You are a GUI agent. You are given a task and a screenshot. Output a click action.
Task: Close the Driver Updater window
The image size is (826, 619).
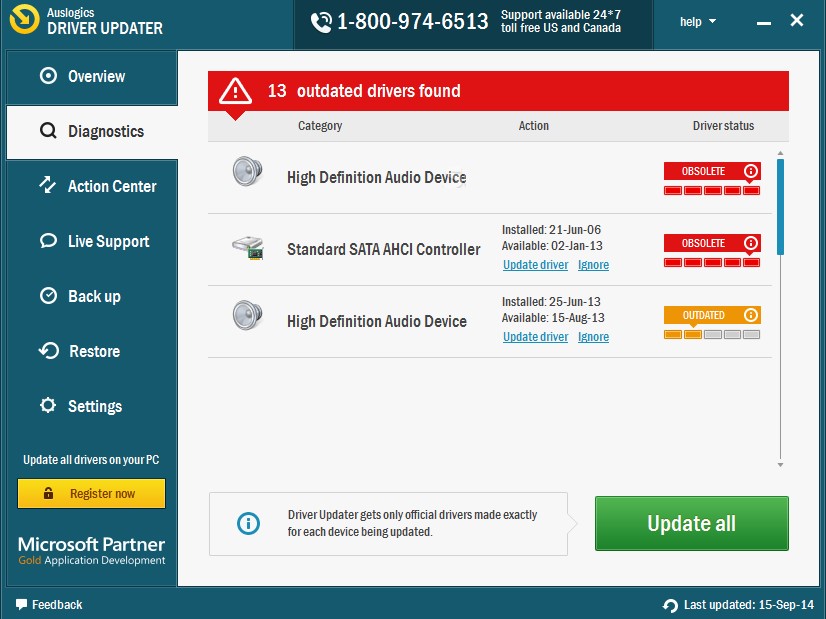pyautogui.click(x=797, y=21)
